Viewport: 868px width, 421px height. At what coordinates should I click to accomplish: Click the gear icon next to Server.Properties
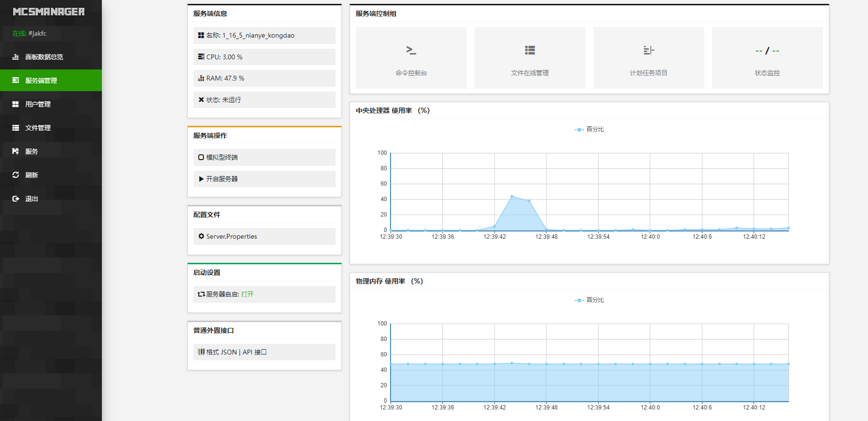(201, 236)
